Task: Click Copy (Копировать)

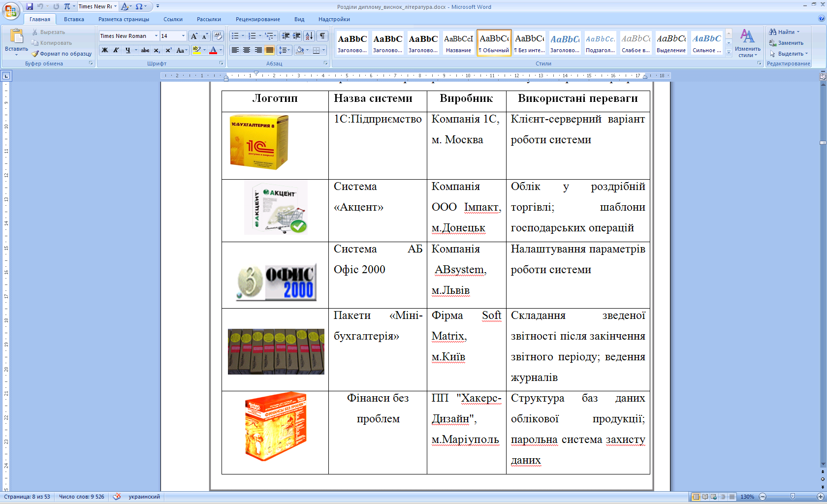Action: [x=51, y=43]
